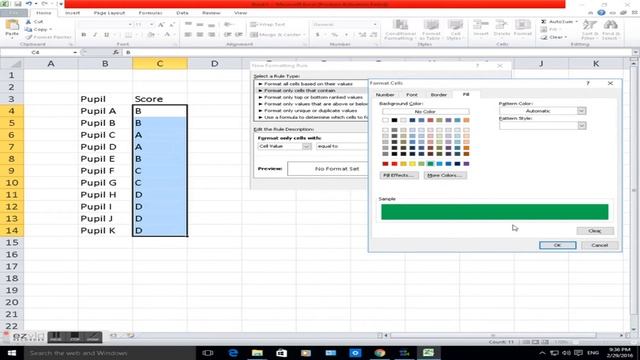This screenshot has width=640, height=360.
Task: Click the More Colors button
Action: coord(445,175)
